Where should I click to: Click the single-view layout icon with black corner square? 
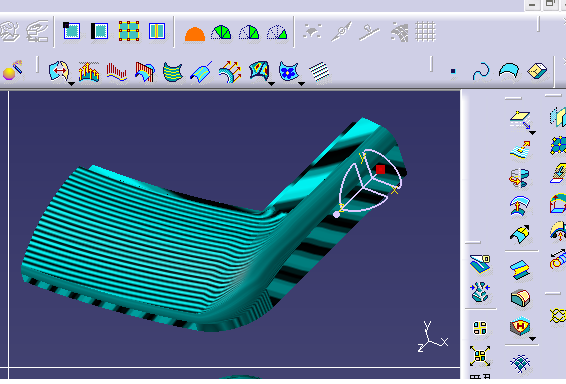click(x=71, y=31)
